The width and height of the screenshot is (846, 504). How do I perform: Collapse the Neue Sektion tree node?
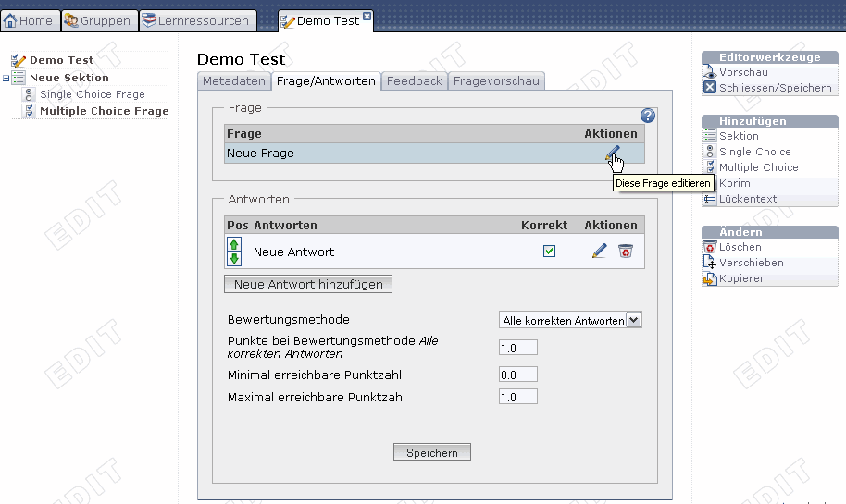[6, 79]
